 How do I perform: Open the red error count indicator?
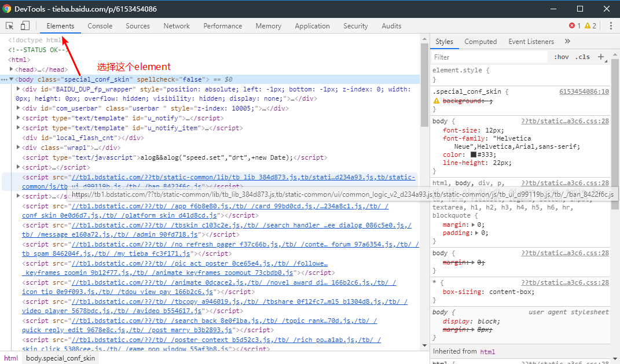click(574, 25)
